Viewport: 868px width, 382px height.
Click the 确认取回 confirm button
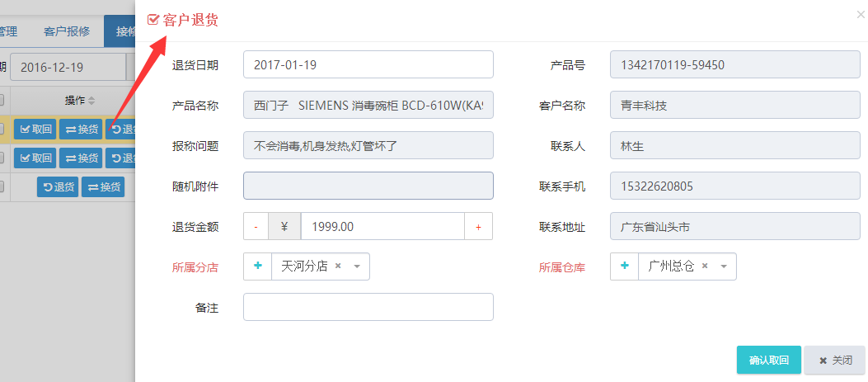769,360
